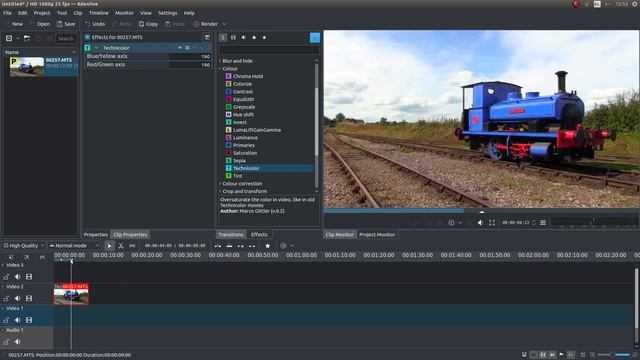Select the razor (scissors) tool in timeline toolbar
The height and width of the screenshot is (360, 640).
tap(121, 246)
